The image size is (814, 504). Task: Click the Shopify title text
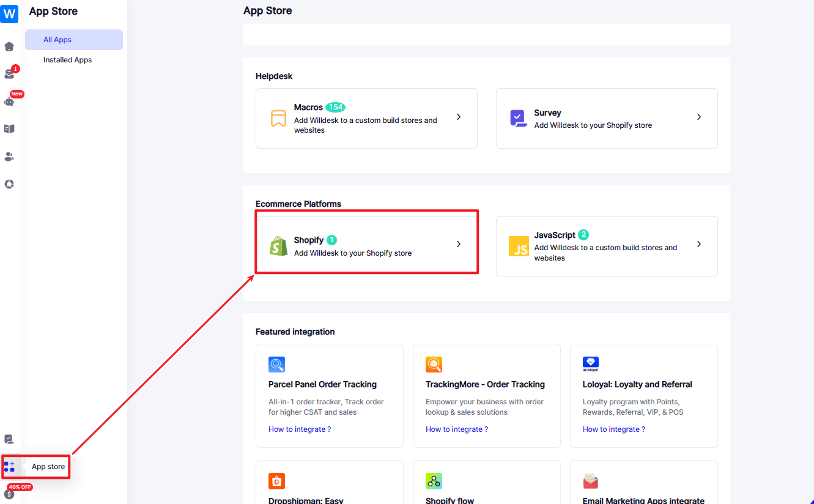309,240
